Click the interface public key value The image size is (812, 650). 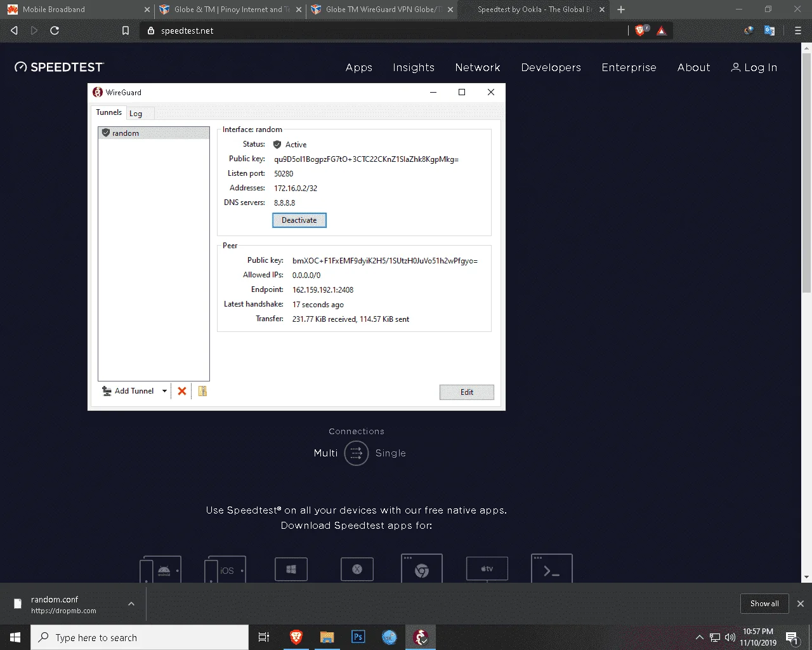[x=366, y=159]
